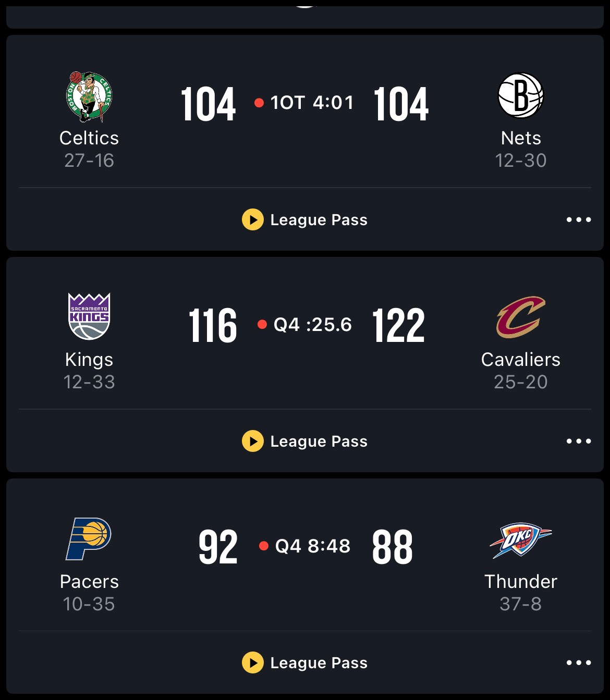The height and width of the screenshot is (700, 610).
Task: Open more options for Kings-Cavaliers game
Action: click(x=579, y=441)
